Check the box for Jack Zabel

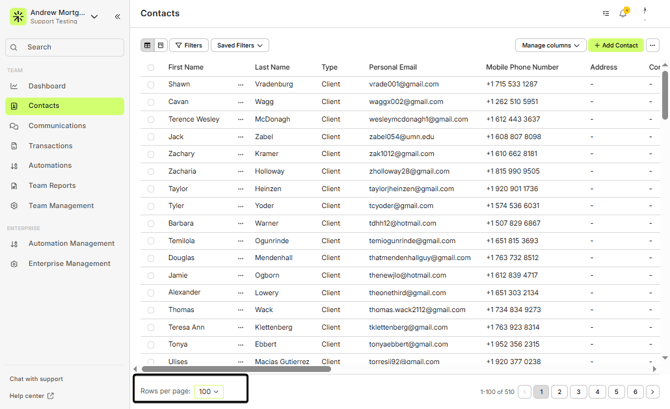tap(151, 137)
